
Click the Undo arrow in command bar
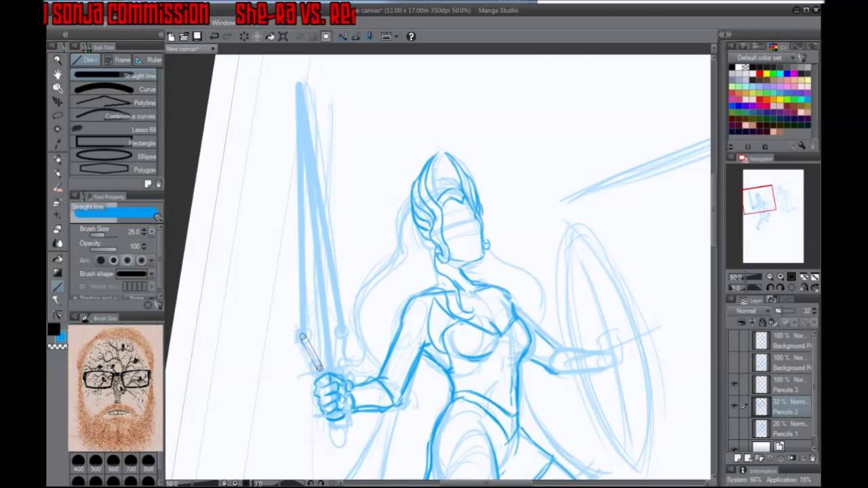click(x=214, y=37)
